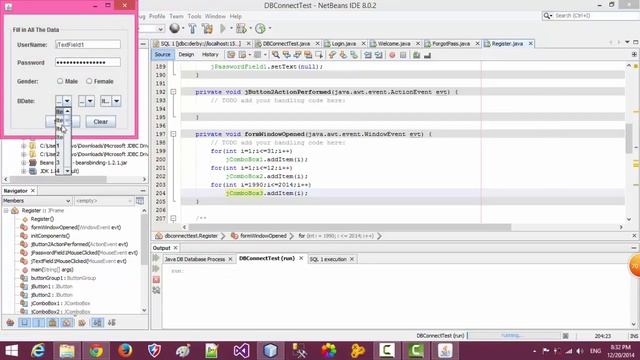Click the running progress bar in status bar
Image resolution: width=640 pixels, height=360 pixels.
coord(513,336)
